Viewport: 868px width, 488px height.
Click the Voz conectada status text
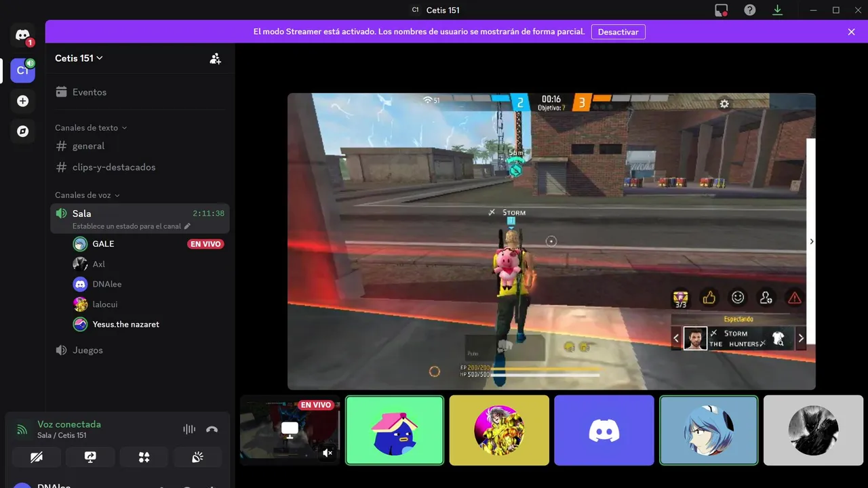69,424
